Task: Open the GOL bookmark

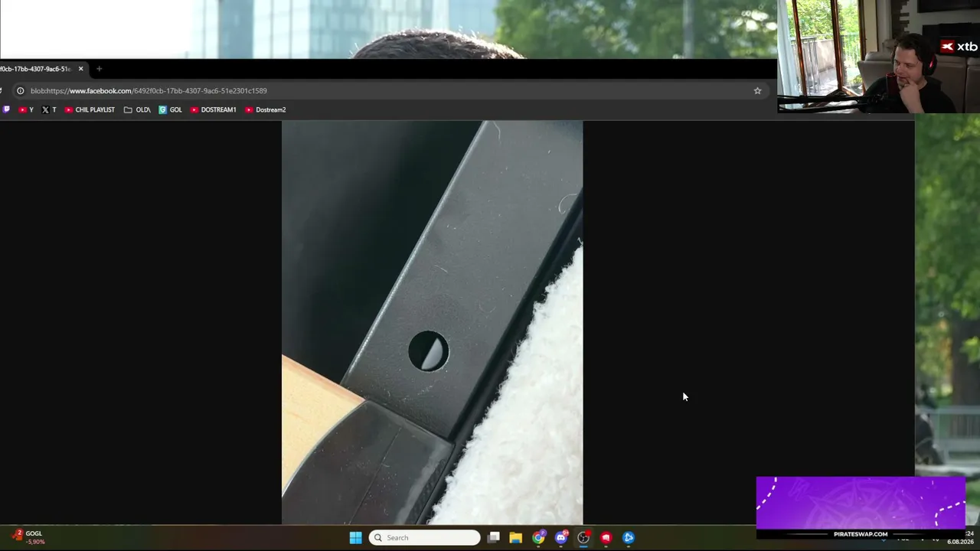Action: 170,109
